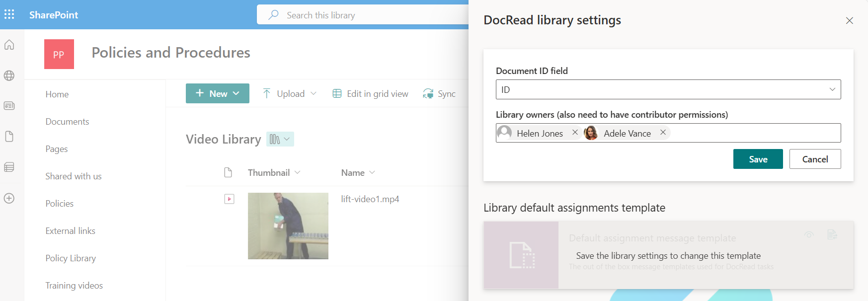This screenshot has height=301, width=868.
Task: Click the template document icon tile
Action: [x=521, y=255]
